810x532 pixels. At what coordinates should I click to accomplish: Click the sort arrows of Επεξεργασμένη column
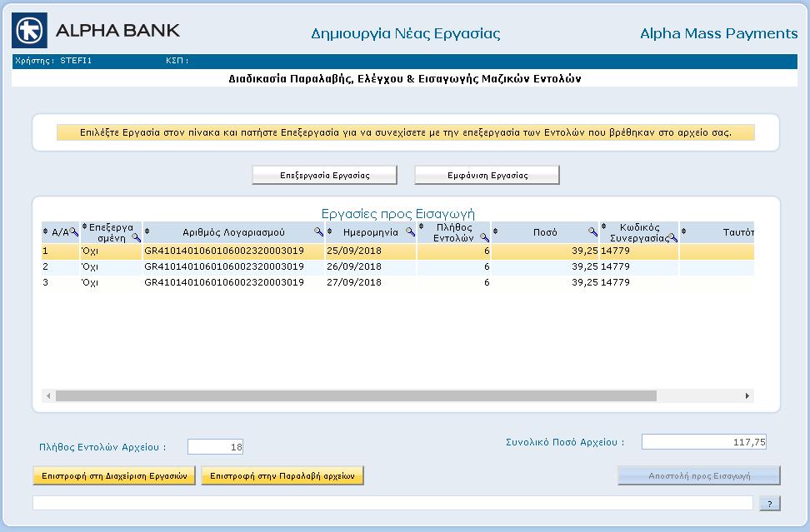(x=85, y=226)
